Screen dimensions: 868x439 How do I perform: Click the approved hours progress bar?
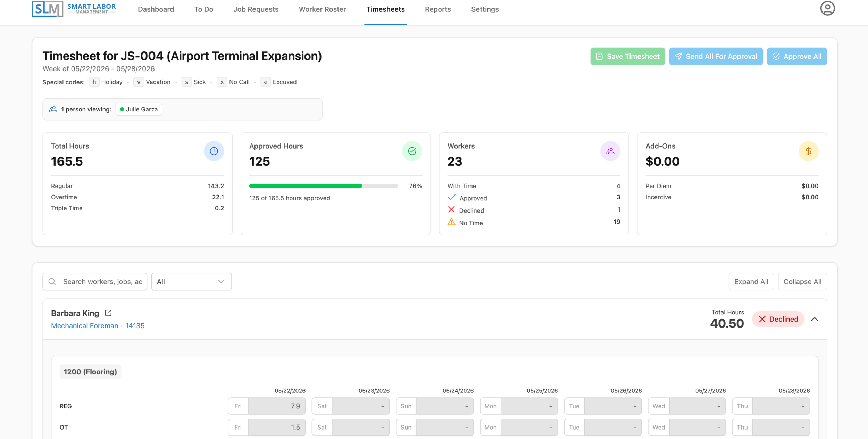[x=323, y=186]
